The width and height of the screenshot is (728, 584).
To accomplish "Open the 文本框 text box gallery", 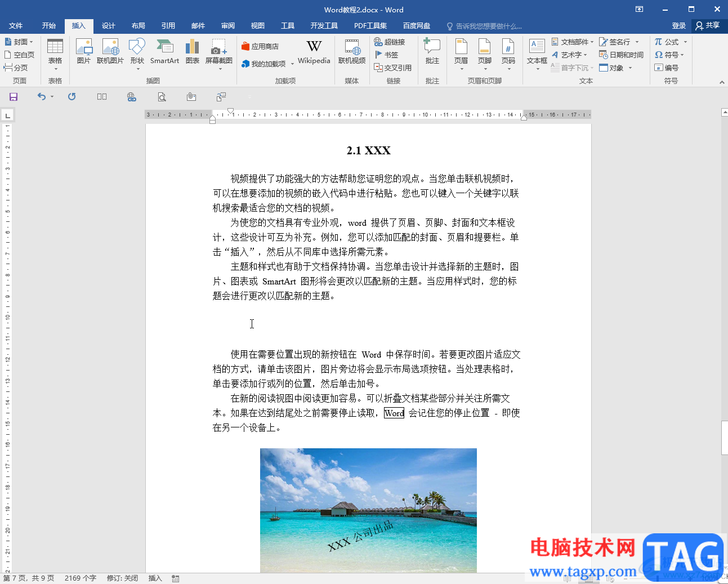I will point(537,55).
